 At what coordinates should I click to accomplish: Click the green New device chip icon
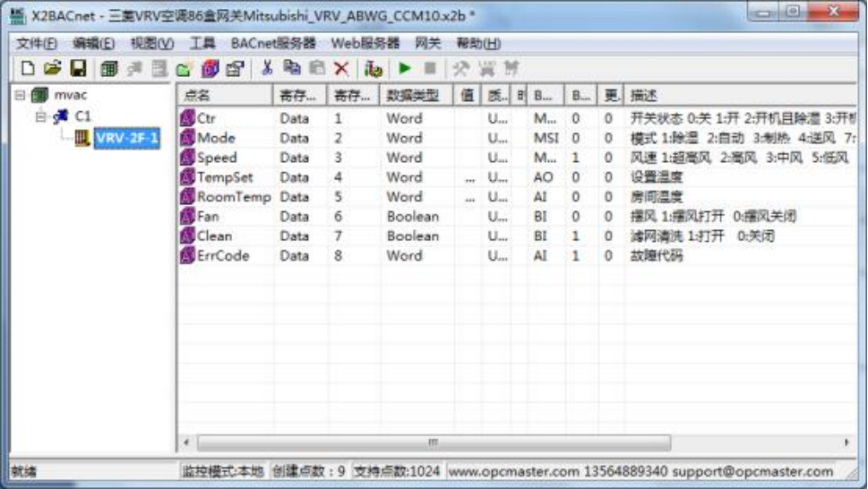tap(109, 69)
